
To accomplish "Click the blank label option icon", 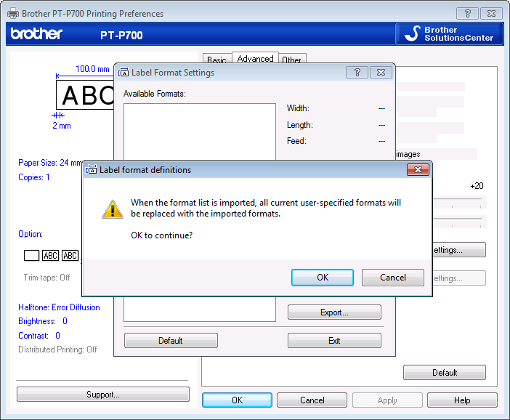I will coord(31,255).
